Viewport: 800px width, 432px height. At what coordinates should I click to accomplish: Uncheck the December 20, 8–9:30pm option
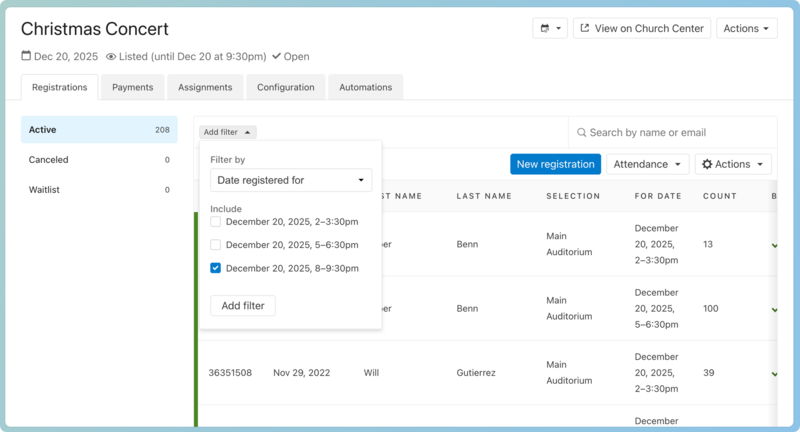[216, 268]
